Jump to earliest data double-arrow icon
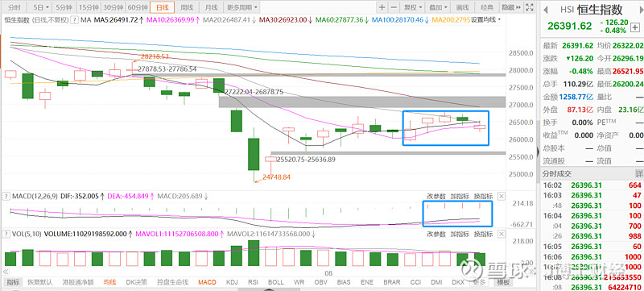The image size is (644, 291). [x=6, y=272]
